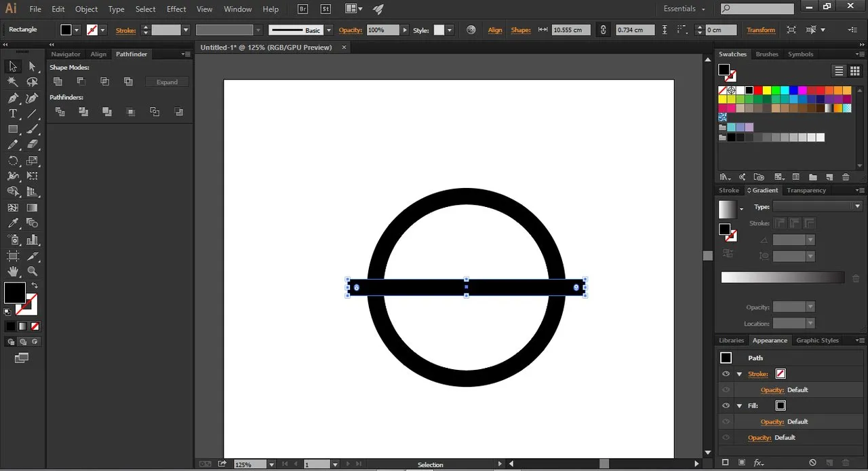Select the Eraser tool
Image resolution: width=868 pixels, height=471 pixels.
32,145
